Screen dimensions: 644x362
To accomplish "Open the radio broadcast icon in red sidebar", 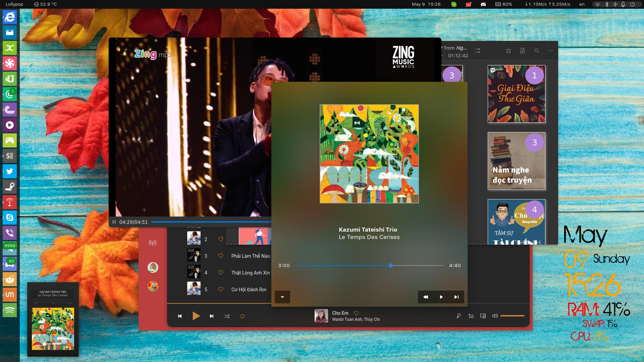I will [x=153, y=243].
